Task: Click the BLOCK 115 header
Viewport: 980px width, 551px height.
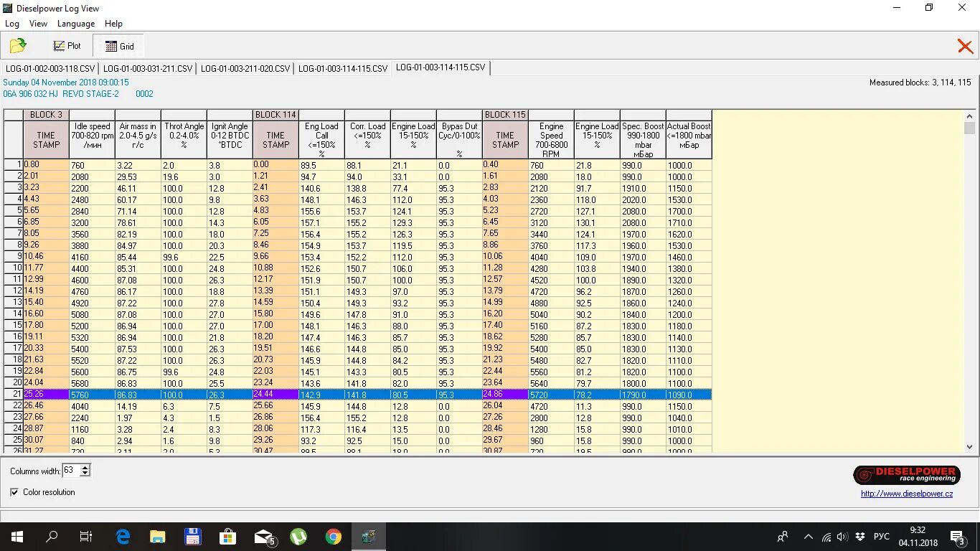Action: 505,115
